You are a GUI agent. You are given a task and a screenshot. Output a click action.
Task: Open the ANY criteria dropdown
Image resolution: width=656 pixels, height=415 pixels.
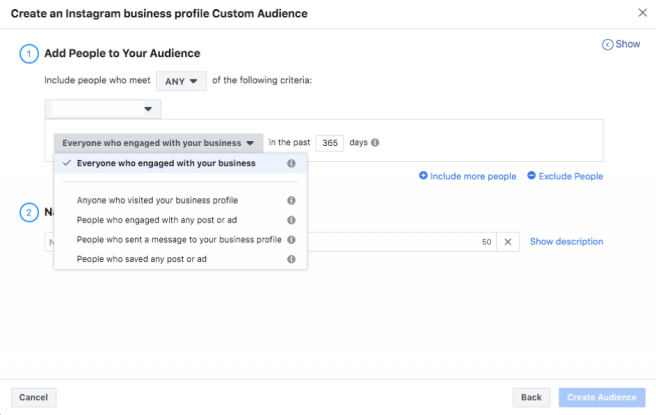(181, 81)
